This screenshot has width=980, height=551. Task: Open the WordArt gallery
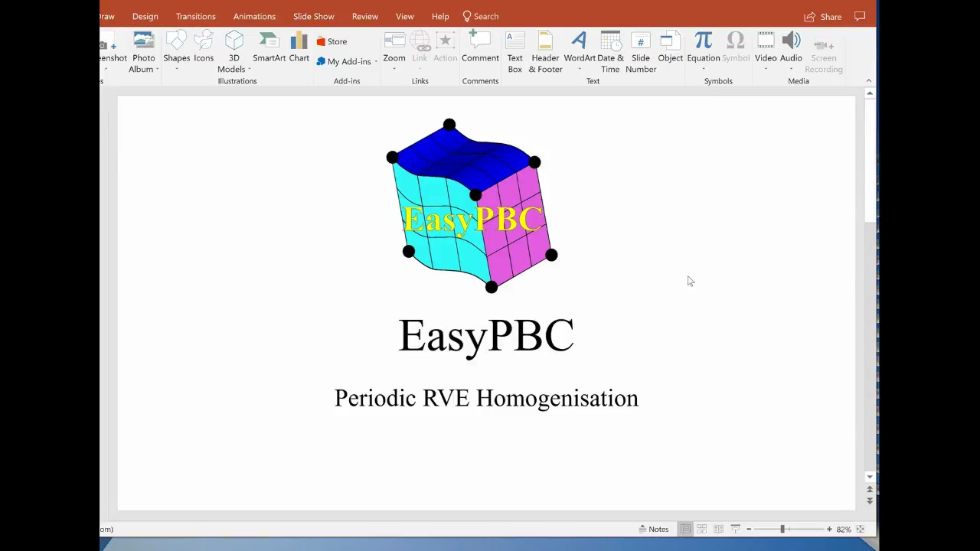point(579,47)
